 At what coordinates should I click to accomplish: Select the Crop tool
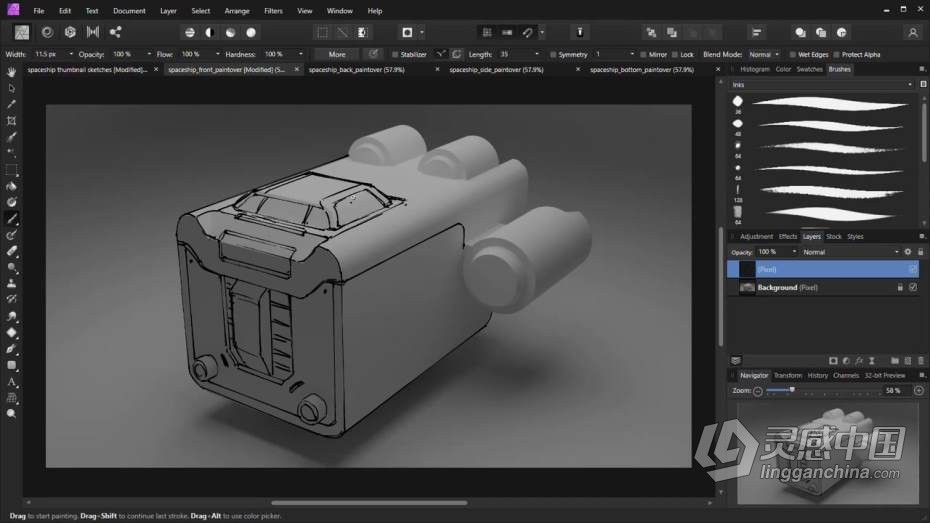tap(11, 121)
